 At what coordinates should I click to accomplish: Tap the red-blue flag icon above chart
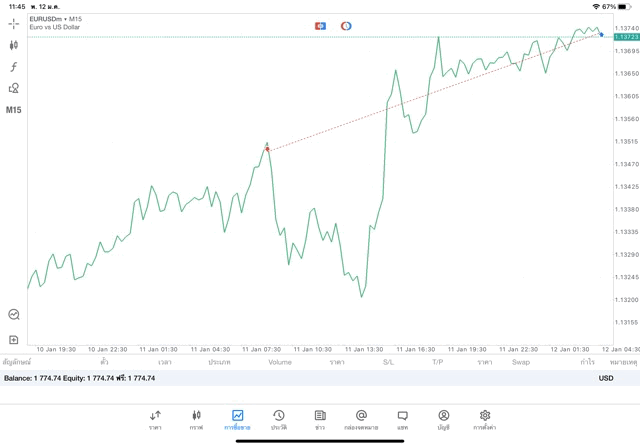[320, 25]
